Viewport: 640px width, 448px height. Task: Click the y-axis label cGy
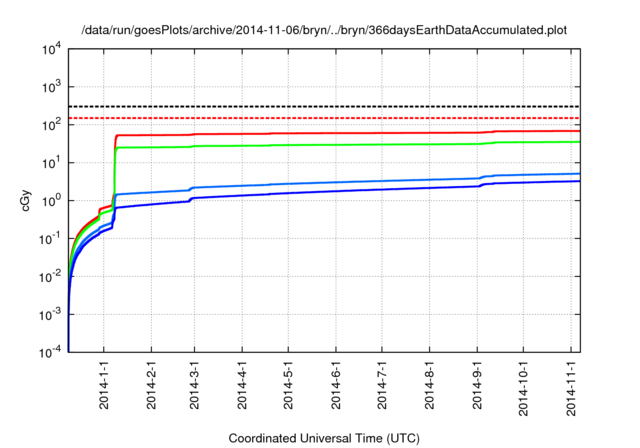[25, 200]
